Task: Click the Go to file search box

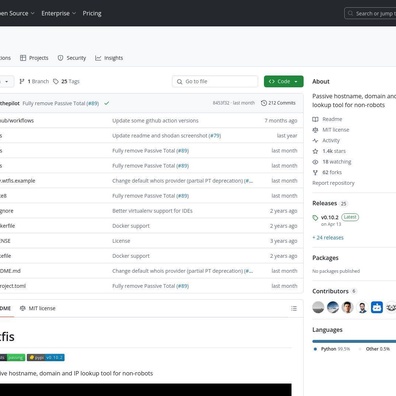Action: pyautogui.click(x=215, y=81)
